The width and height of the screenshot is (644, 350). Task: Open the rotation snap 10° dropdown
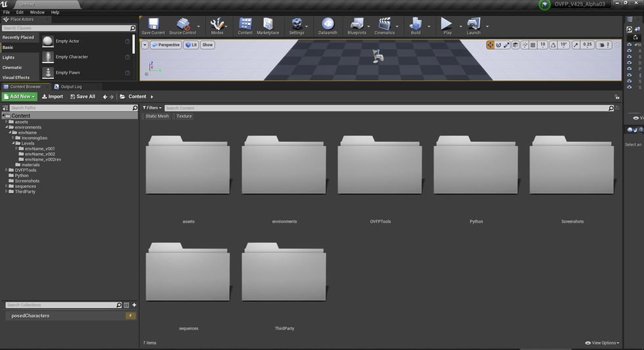click(564, 45)
